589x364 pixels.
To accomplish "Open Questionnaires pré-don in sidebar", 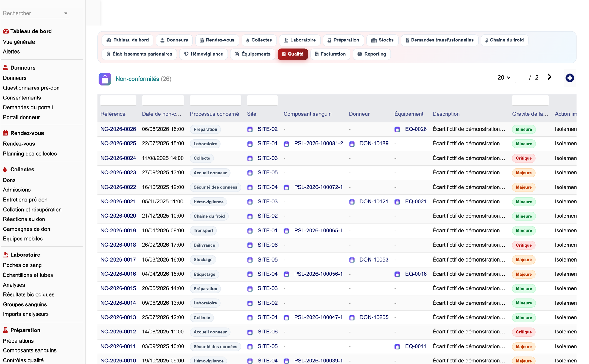I will point(31,88).
